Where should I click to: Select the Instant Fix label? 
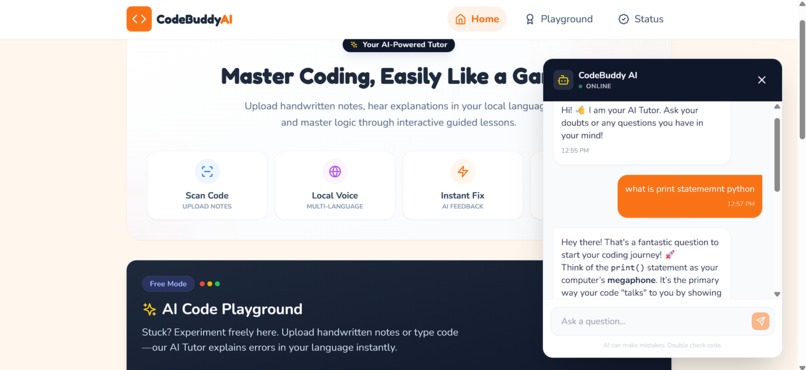[463, 195]
